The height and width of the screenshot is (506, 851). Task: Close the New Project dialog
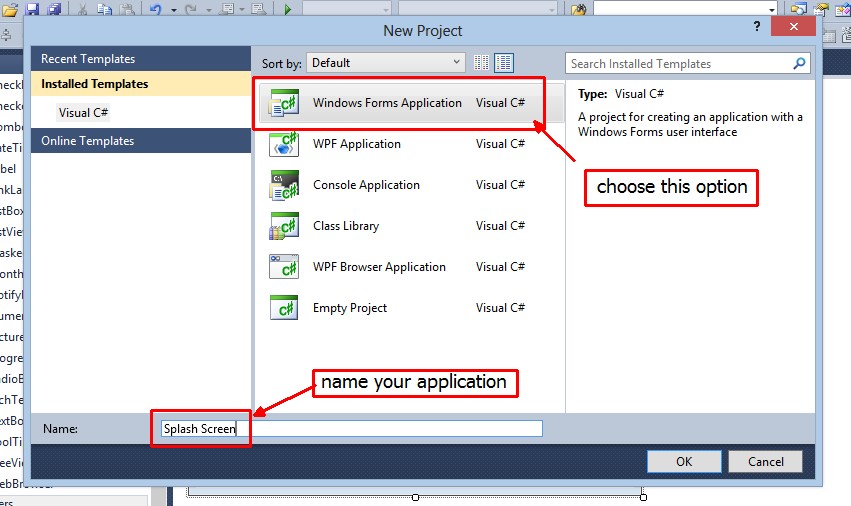pos(793,26)
